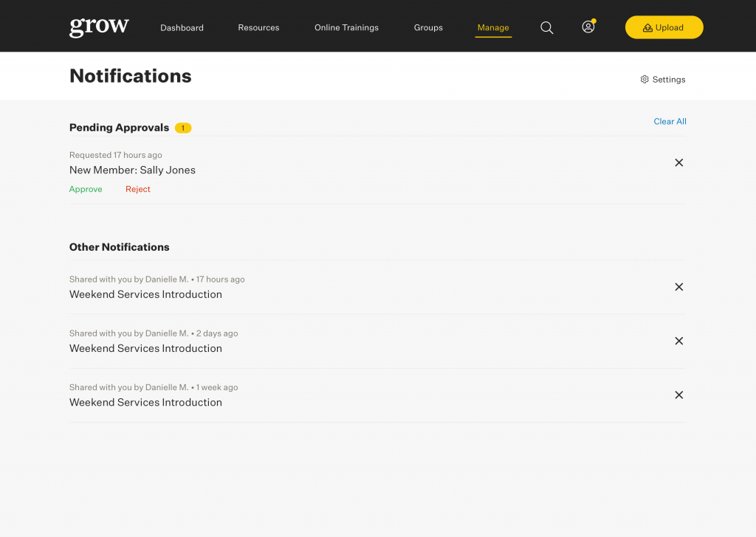
Task: Open the Weekend Services Introduction shared 2 days ago
Action: point(145,347)
